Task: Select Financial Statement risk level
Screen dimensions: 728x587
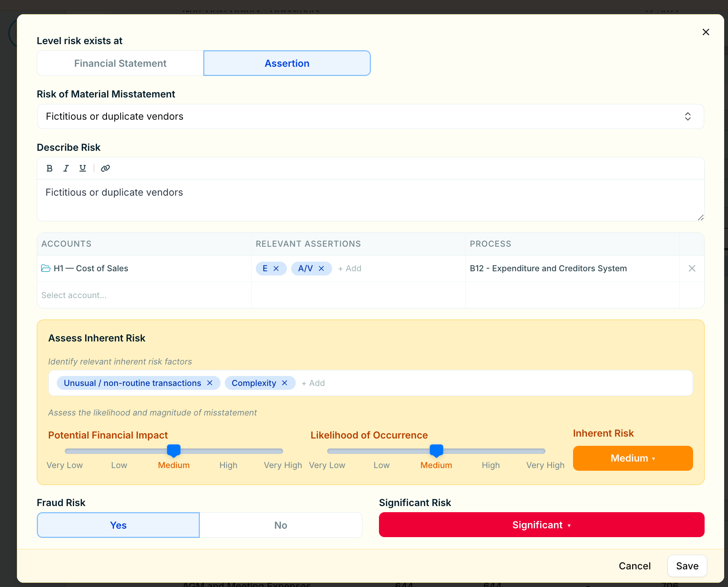Action: pos(120,63)
